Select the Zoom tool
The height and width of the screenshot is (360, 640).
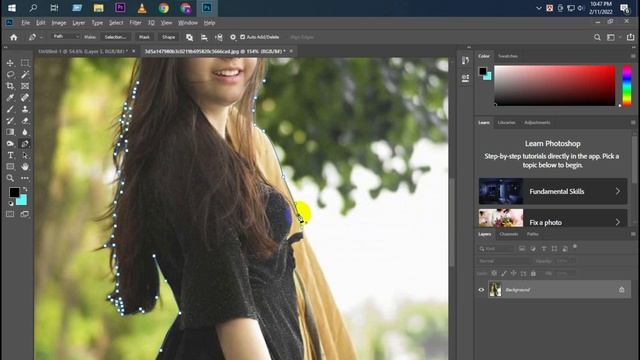click(x=10, y=178)
